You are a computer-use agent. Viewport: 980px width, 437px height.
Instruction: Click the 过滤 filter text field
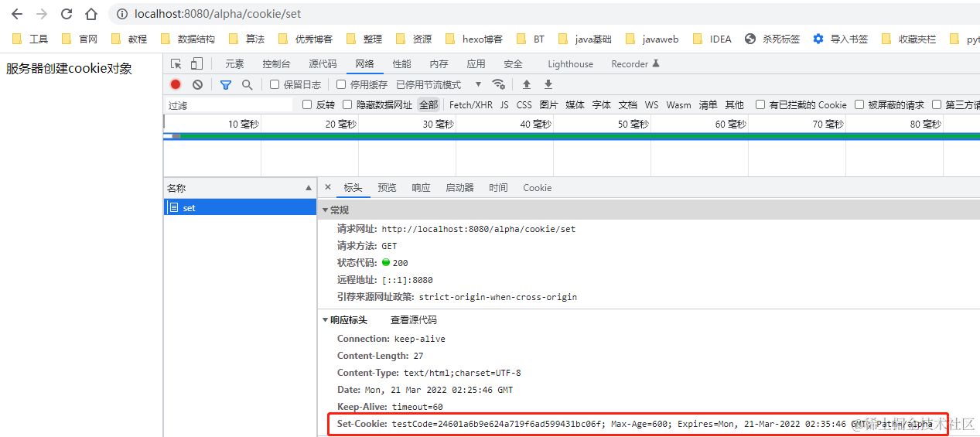point(230,104)
